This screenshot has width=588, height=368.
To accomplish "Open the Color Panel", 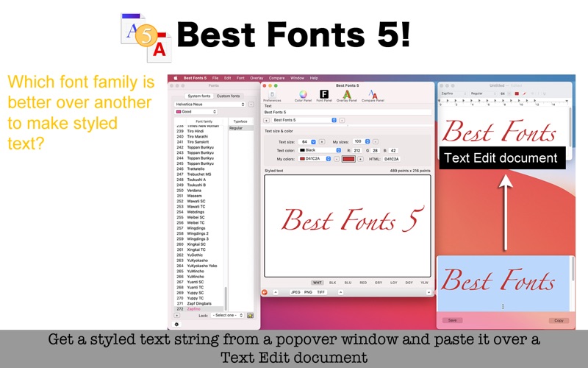I will pos(303,95).
